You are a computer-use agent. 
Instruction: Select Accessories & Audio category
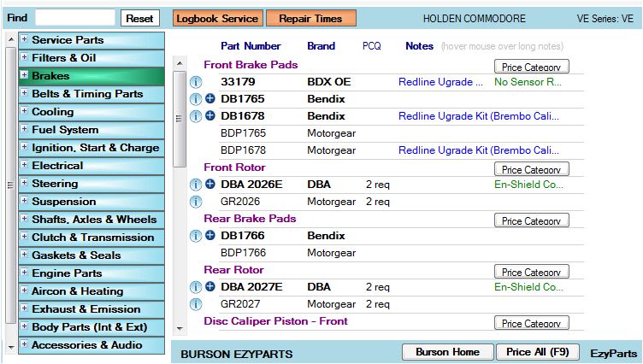pos(91,345)
